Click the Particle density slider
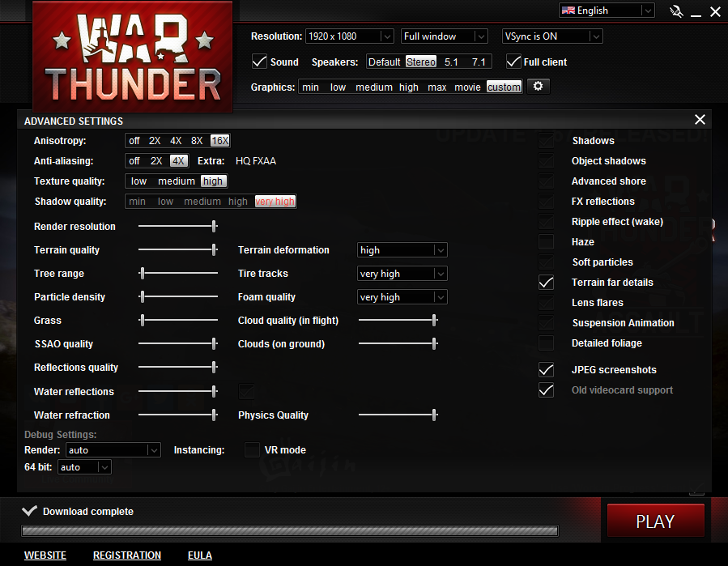 (178, 296)
